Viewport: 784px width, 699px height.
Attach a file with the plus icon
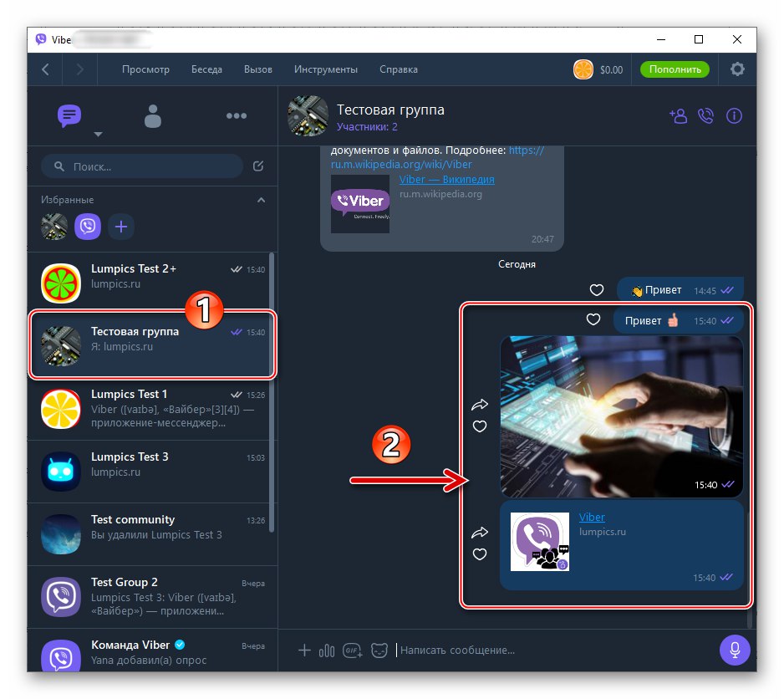[x=303, y=650]
